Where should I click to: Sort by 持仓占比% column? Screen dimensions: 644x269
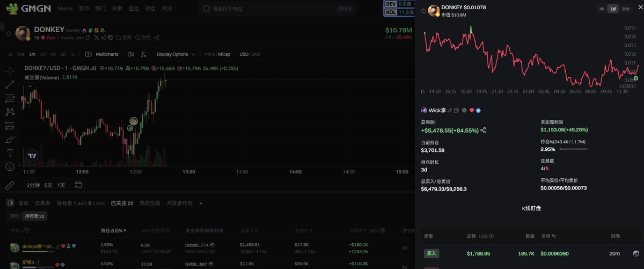[x=114, y=230]
